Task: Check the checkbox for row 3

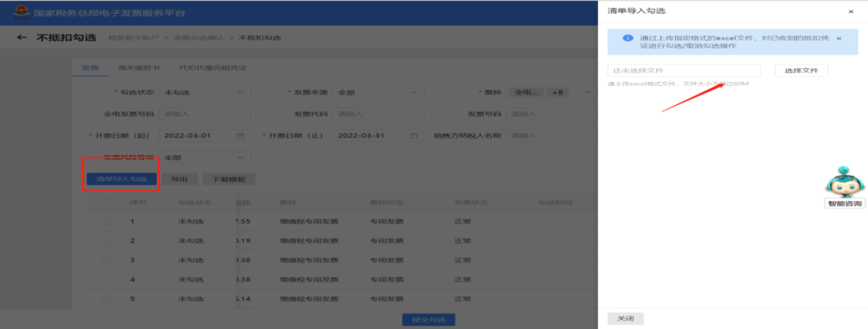Action: 106,261
